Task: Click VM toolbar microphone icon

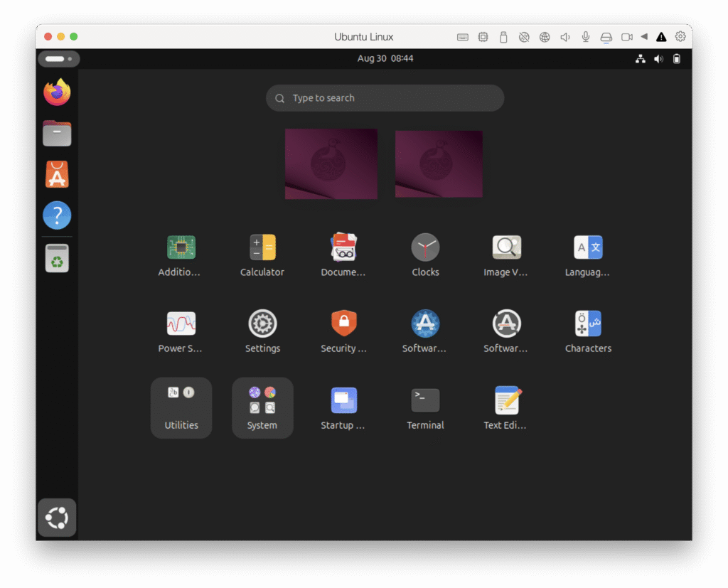Action: tap(586, 37)
